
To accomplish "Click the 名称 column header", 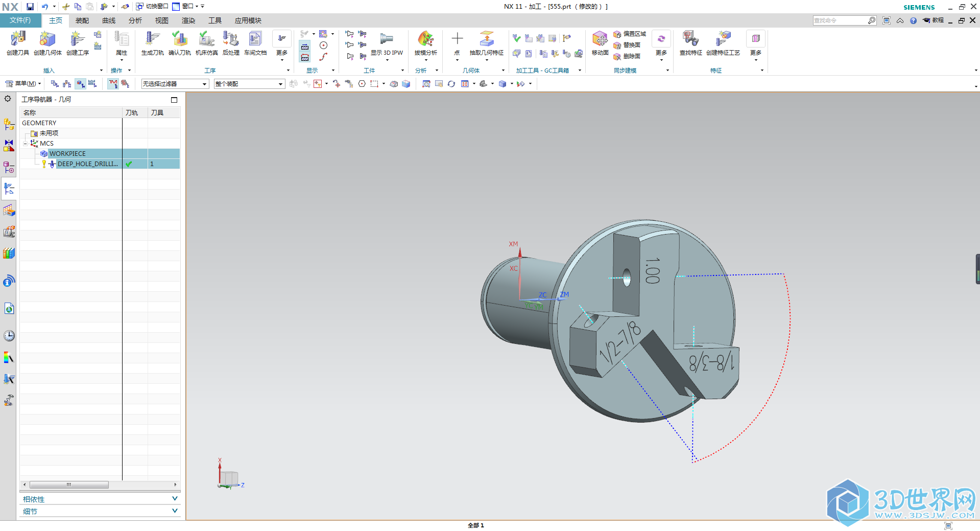I will point(71,112).
